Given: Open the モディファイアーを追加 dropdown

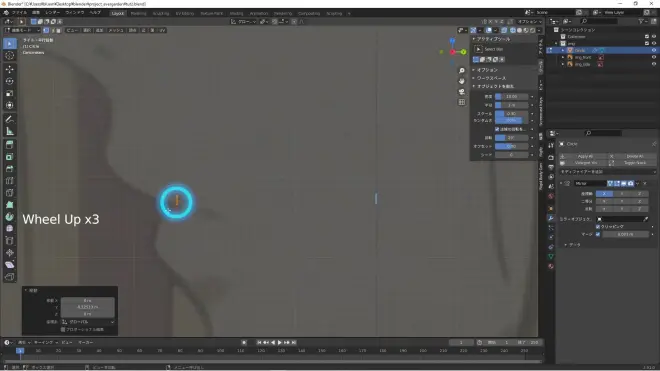Looking at the screenshot, I should pos(607,172).
